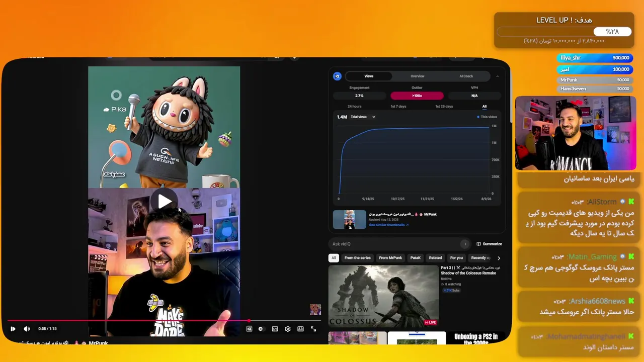Select the For you filter chip

tap(457, 258)
